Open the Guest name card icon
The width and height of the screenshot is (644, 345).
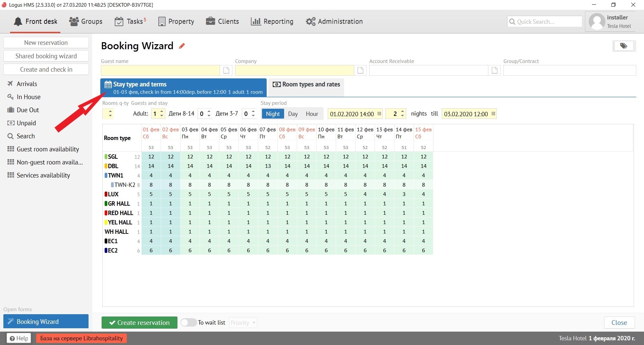point(226,70)
